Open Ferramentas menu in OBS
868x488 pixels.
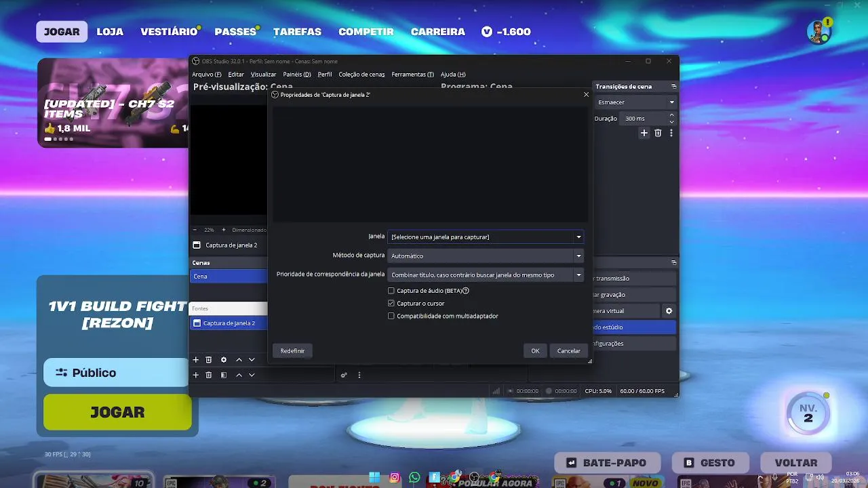412,75
